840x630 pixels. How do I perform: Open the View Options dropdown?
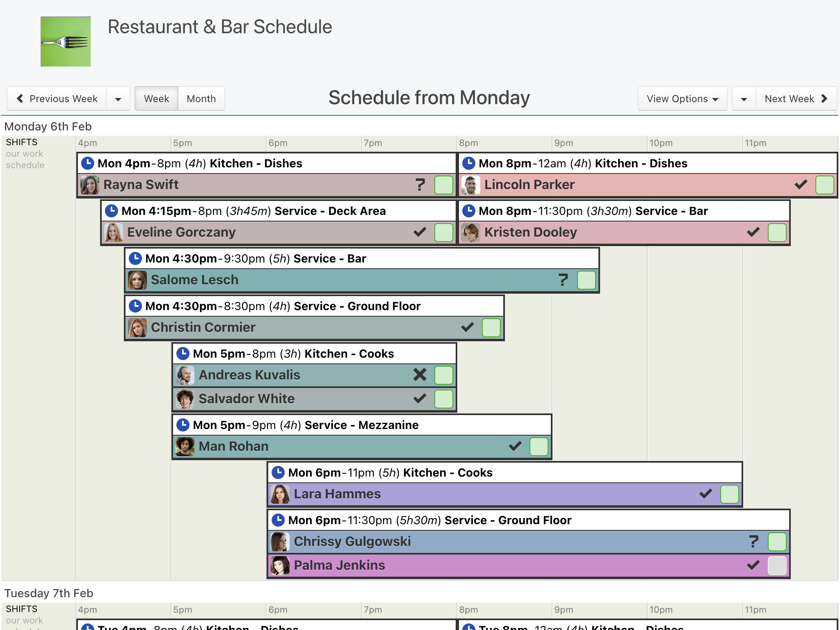(x=682, y=98)
